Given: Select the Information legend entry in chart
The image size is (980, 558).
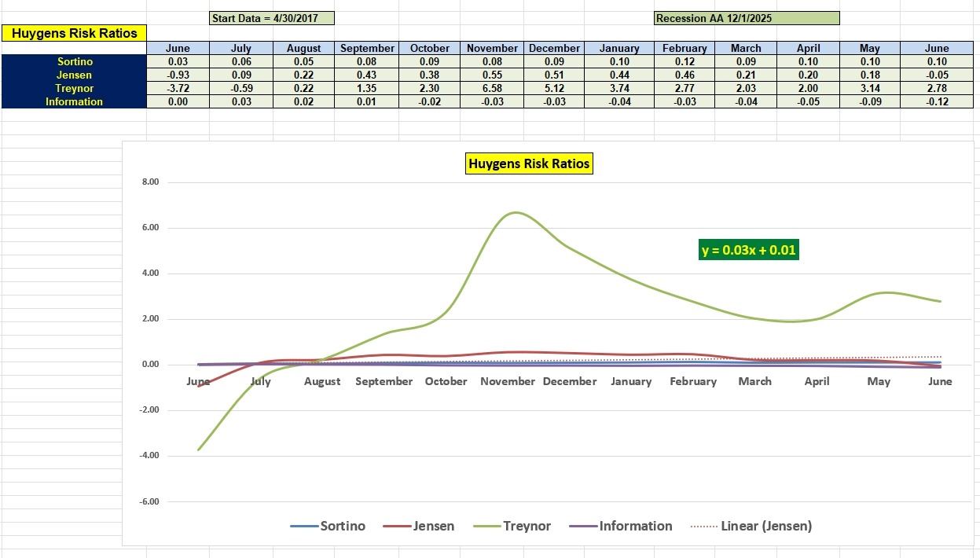Looking at the screenshot, I should pos(620,526).
